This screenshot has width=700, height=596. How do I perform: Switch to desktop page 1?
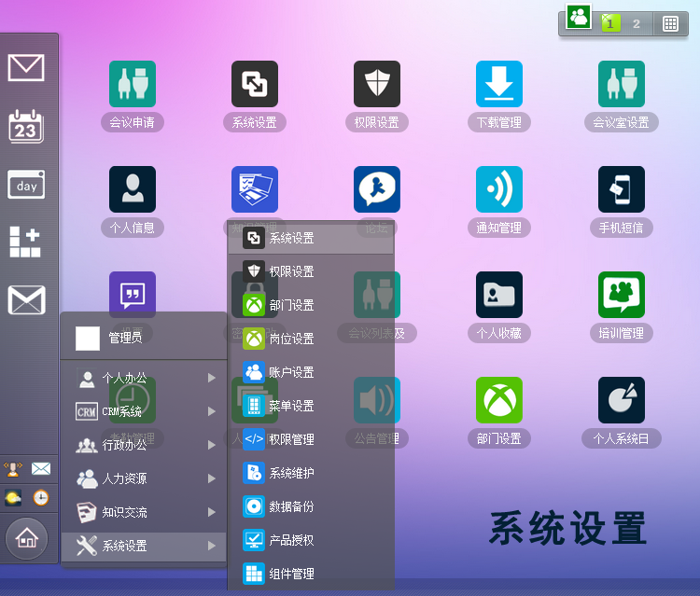tap(610, 23)
